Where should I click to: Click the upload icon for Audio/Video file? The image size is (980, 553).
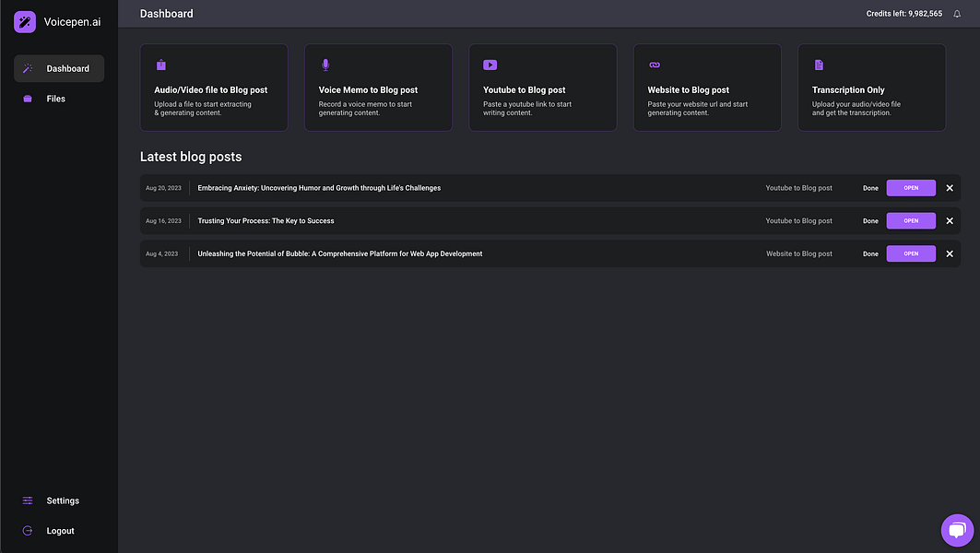[161, 65]
